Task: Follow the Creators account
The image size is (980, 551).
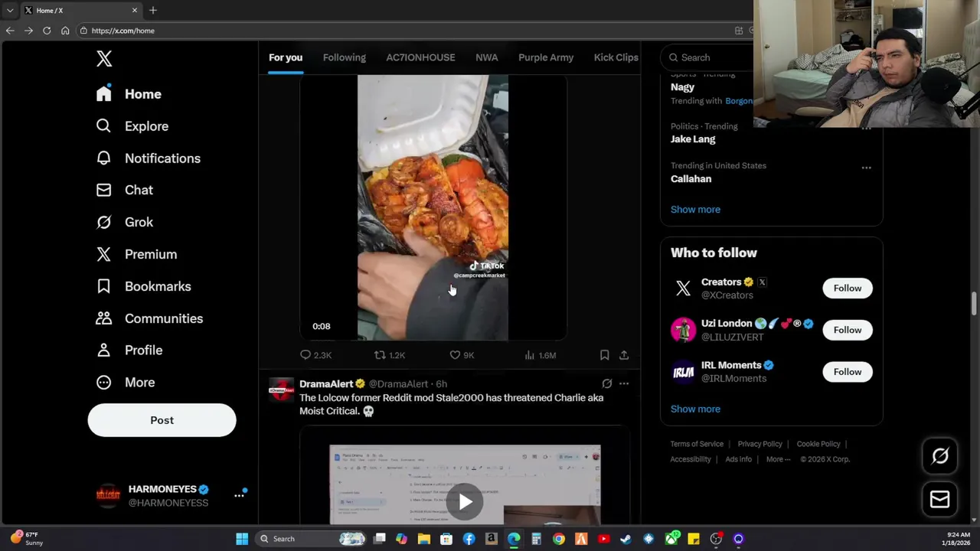Action: [x=848, y=289]
